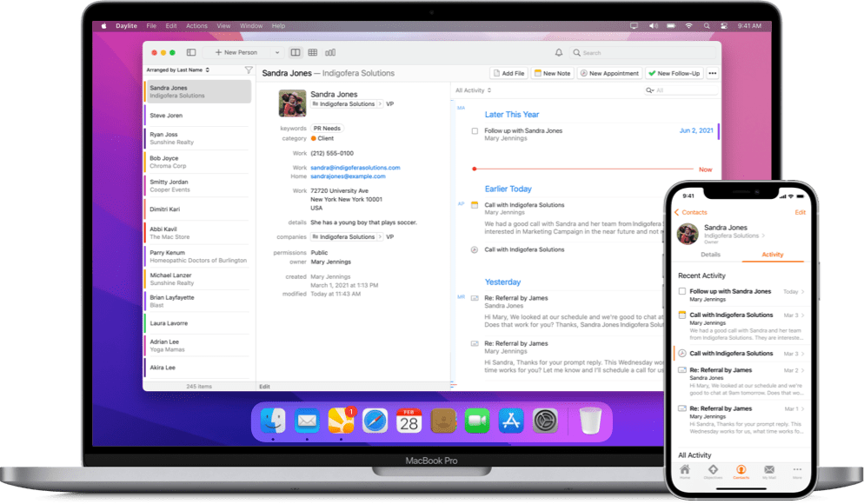The height and width of the screenshot is (504, 864).
Task: Open the activity search options dropdown
Action: (650, 90)
